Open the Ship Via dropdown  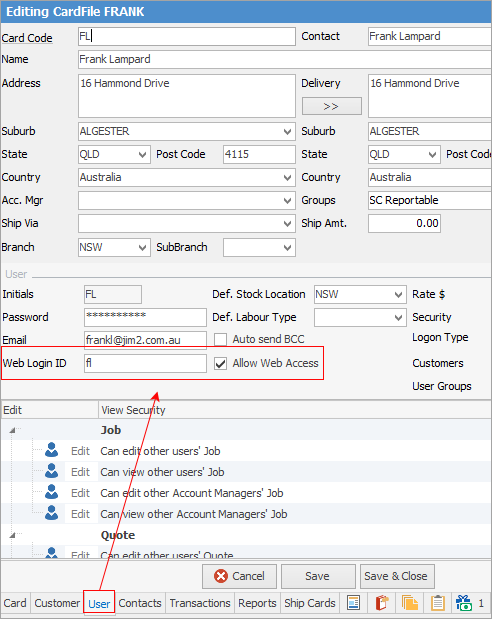click(287, 223)
